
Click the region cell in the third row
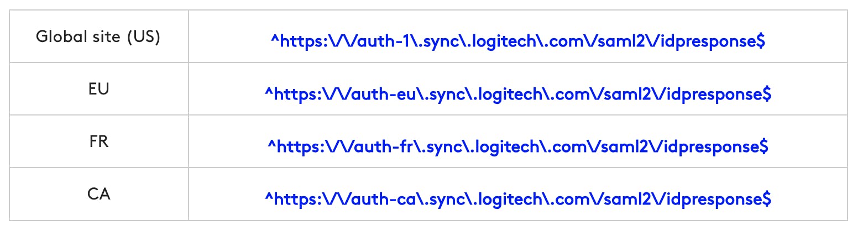point(98,141)
